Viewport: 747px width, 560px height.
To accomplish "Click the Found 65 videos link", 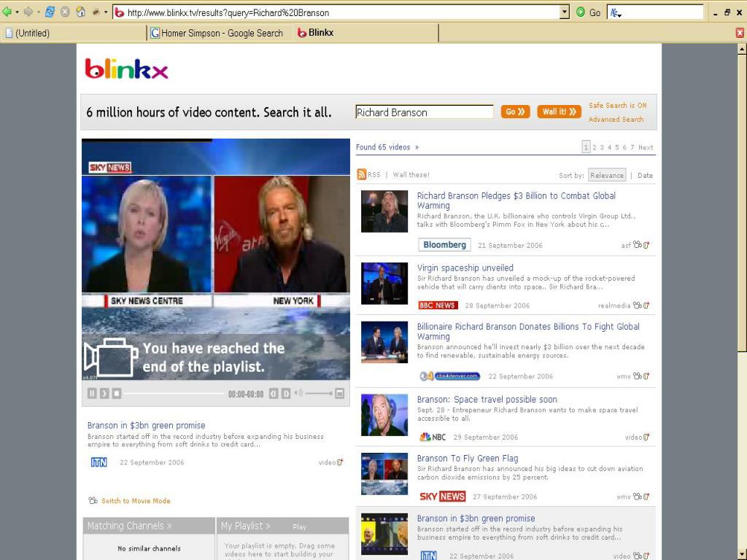I will 387,147.
